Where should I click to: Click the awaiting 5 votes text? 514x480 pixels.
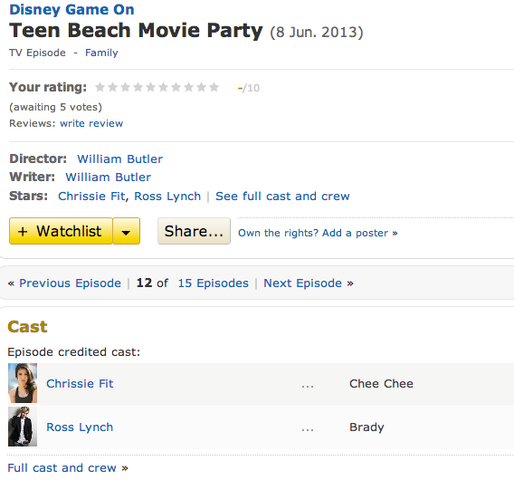pos(56,107)
